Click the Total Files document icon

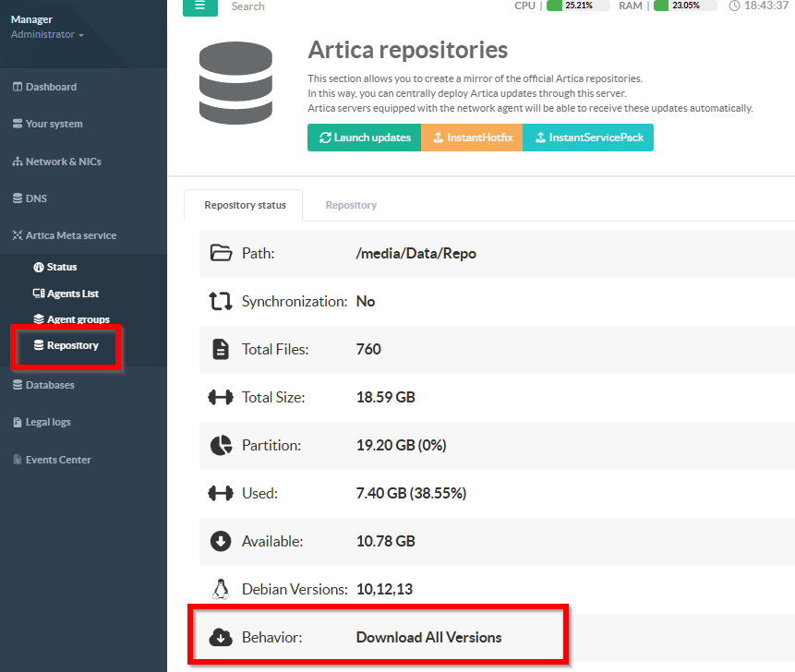click(221, 349)
